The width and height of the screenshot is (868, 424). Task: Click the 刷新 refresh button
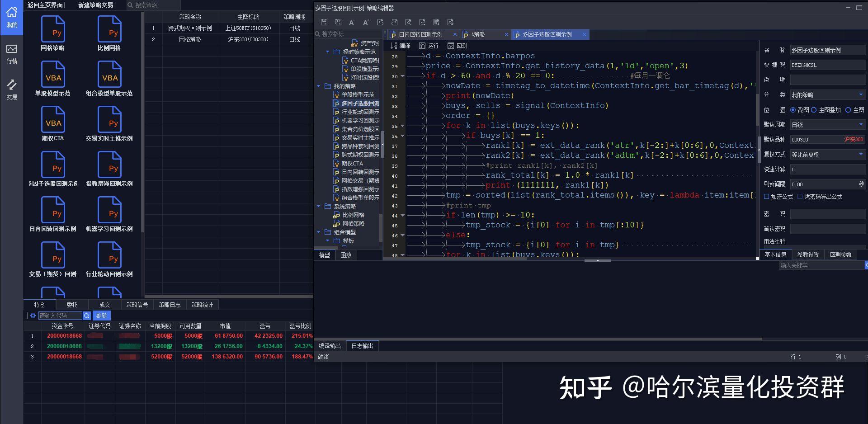click(101, 316)
